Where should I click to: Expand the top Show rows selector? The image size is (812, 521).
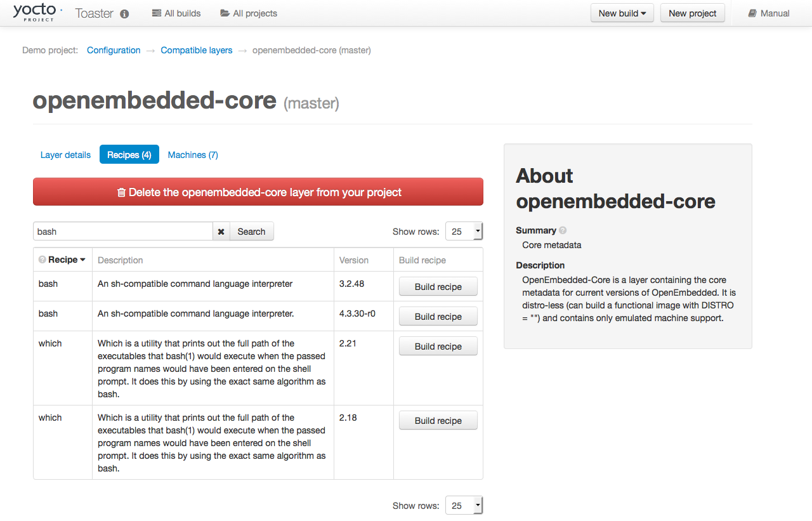click(464, 232)
